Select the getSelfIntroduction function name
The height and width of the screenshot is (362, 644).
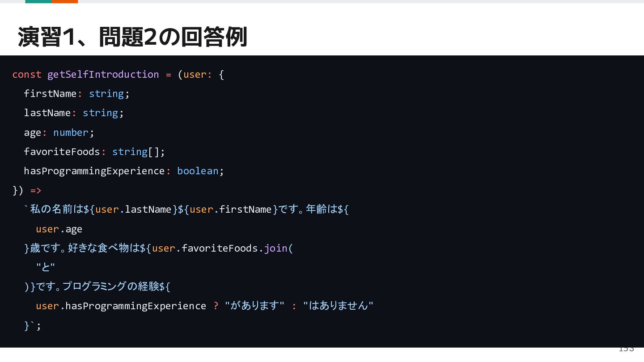103,74
